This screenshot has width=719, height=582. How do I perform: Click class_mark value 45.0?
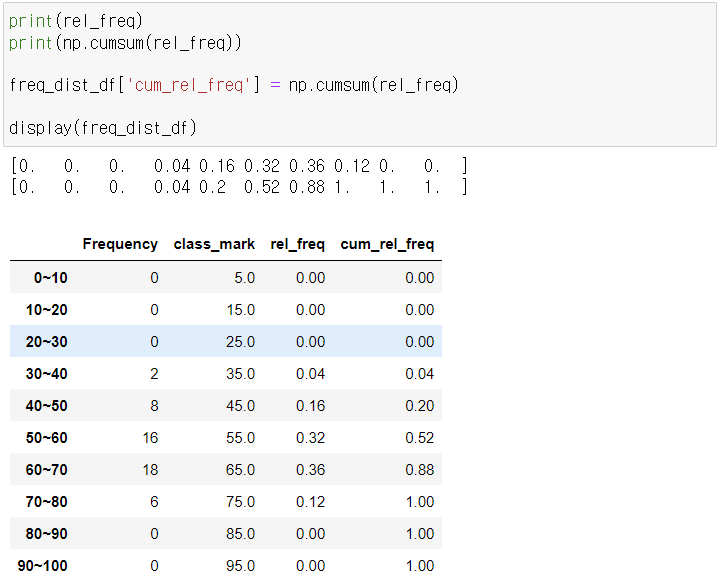tap(241, 406)
